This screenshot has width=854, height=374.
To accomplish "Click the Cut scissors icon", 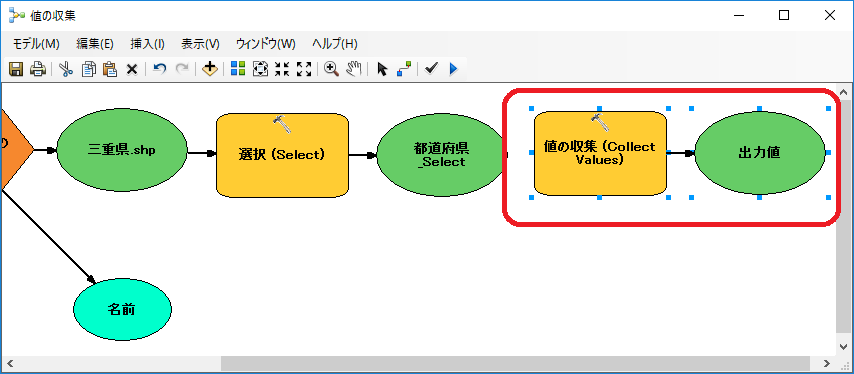I will (x=66, y=69).
